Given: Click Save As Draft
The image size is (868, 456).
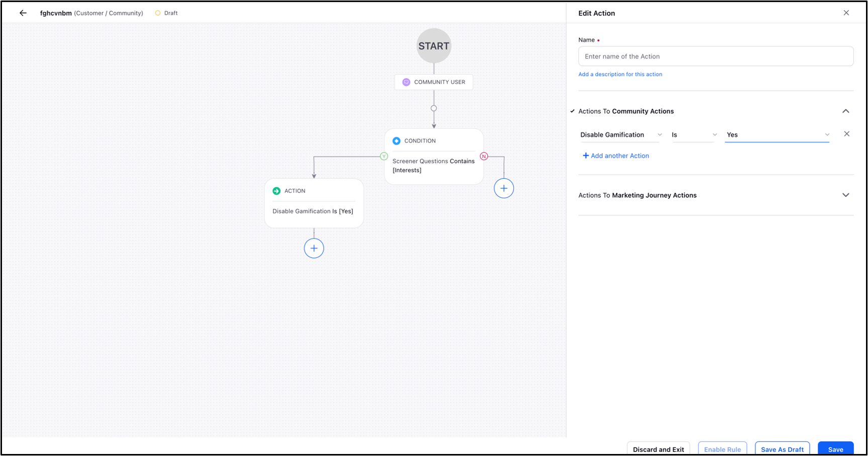Looking at the screenshot, I should coord(782,449).
